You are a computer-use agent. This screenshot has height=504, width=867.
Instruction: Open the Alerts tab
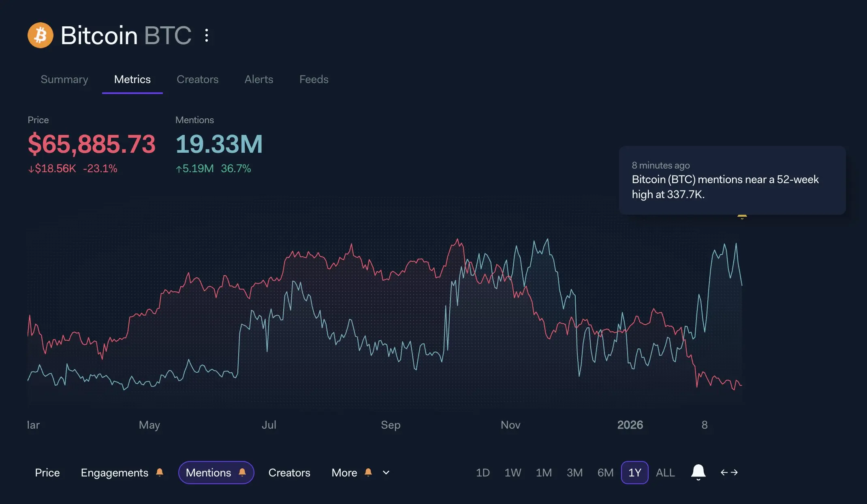click(258, 79)
